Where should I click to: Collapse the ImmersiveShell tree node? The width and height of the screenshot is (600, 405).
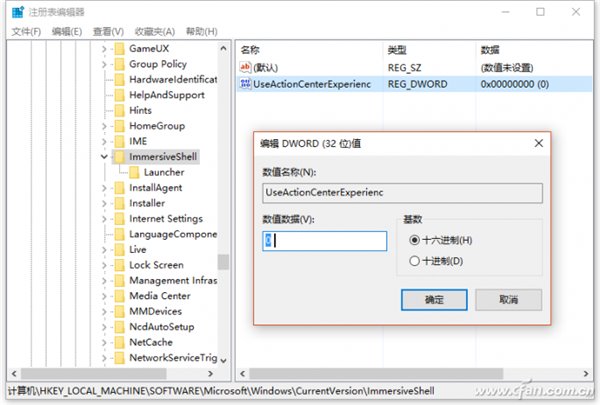point(104,157)
